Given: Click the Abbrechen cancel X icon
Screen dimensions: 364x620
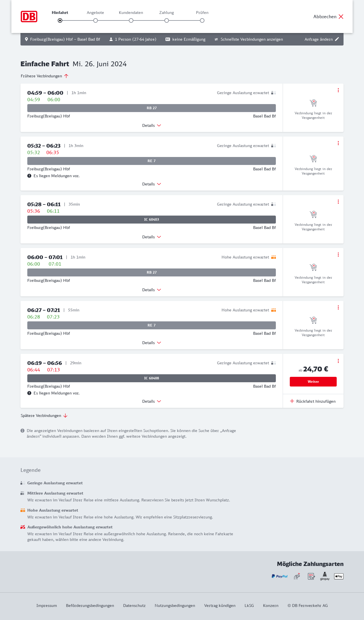Looking at the screenshot, I should (341, 16).
